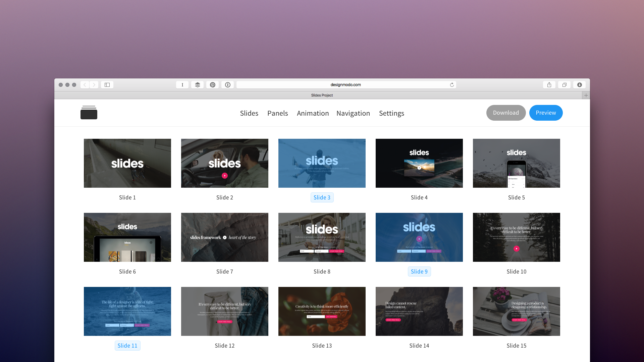Click the Buffer layers extension icon
644x362 pixels.
tap(197, 85)
